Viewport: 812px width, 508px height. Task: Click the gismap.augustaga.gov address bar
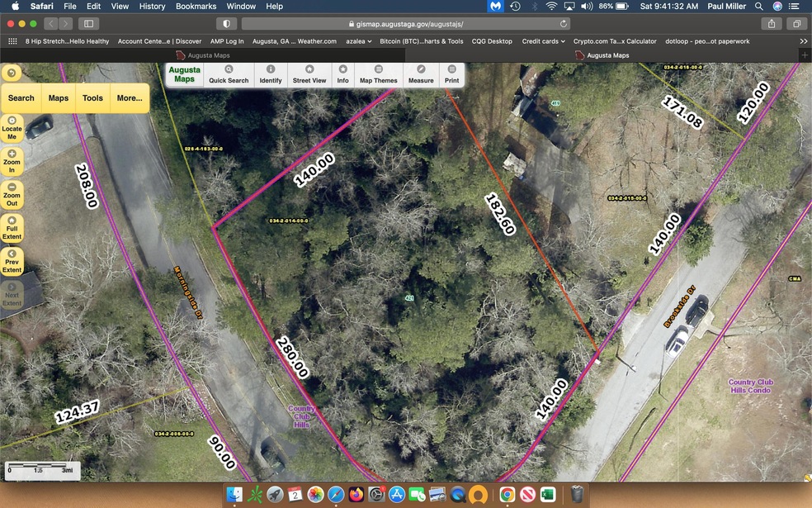click(405, 24)
